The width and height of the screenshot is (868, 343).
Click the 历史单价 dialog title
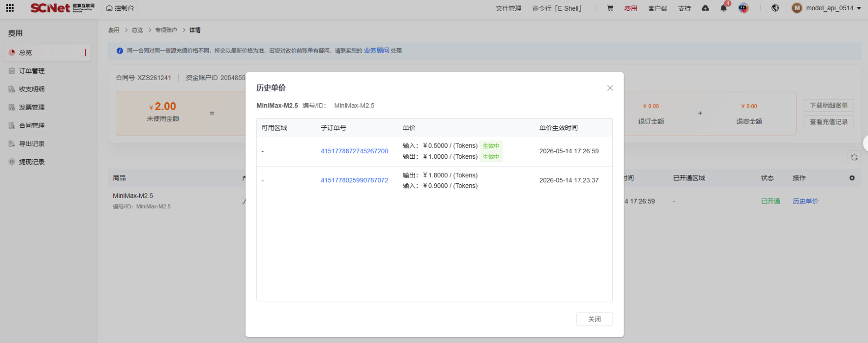[x=271, y=88]
